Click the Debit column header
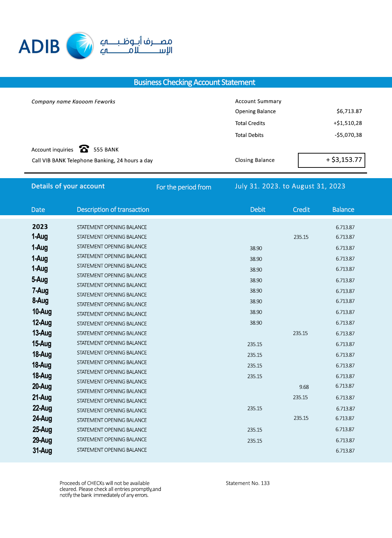This screenshot has height=538, width=392. [258, 209]
